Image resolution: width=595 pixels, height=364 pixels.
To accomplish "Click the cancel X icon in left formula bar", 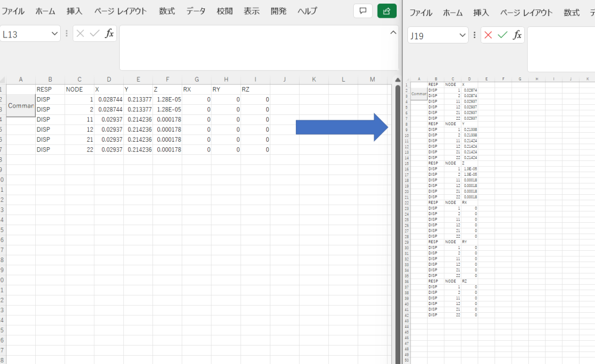I will (80, 34).
